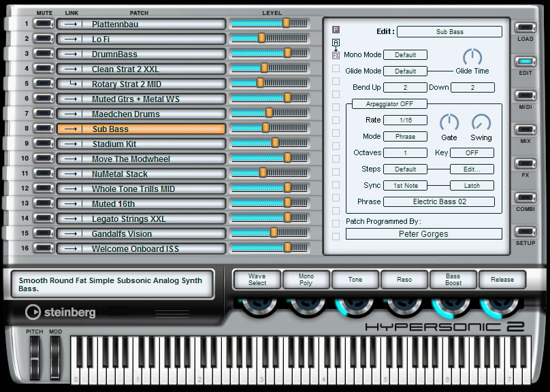
Task: Click the arpeggiator steps Edit... button
Action: pos(472,169)
